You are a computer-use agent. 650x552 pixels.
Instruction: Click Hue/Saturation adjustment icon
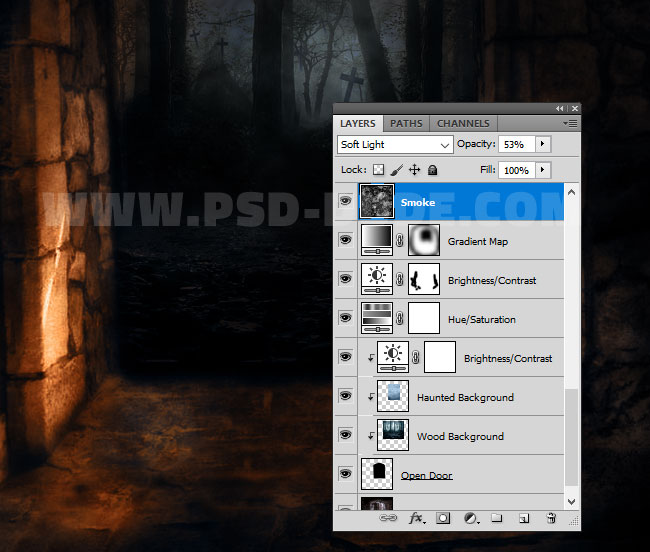[x=377, y=318]
